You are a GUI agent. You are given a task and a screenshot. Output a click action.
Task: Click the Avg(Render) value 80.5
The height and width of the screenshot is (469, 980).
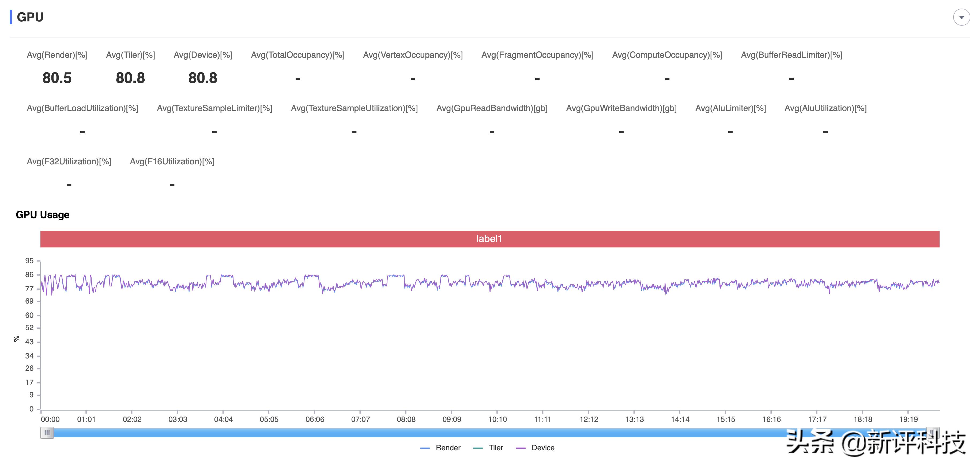click(x=57, y=78)
